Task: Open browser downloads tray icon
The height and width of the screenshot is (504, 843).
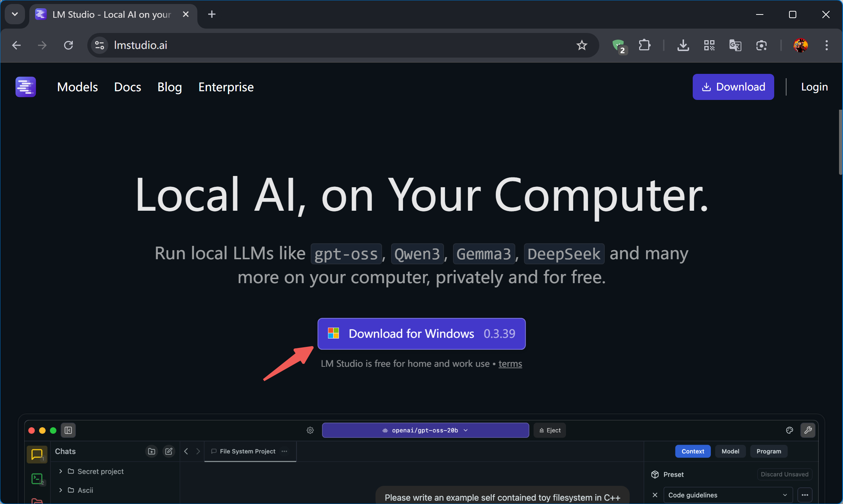Action: [x=683, y=45]
